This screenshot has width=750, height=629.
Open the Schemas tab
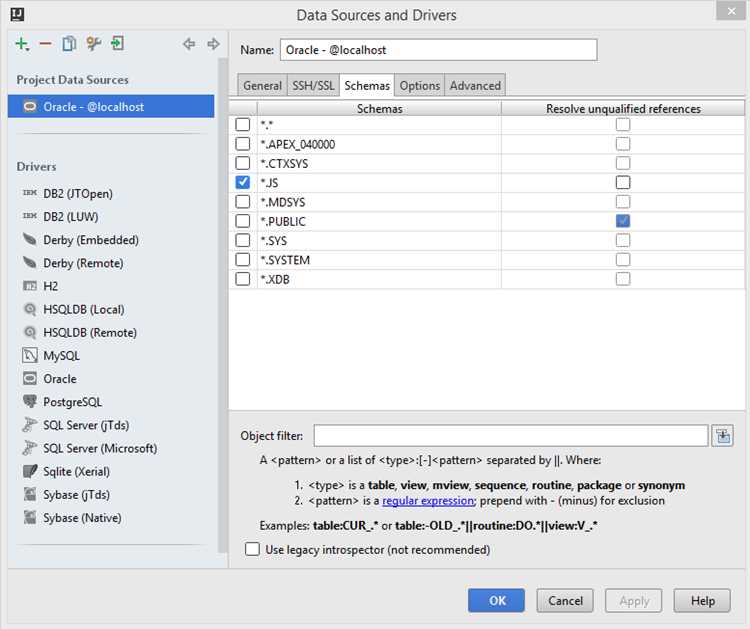[x=367, y=86]
